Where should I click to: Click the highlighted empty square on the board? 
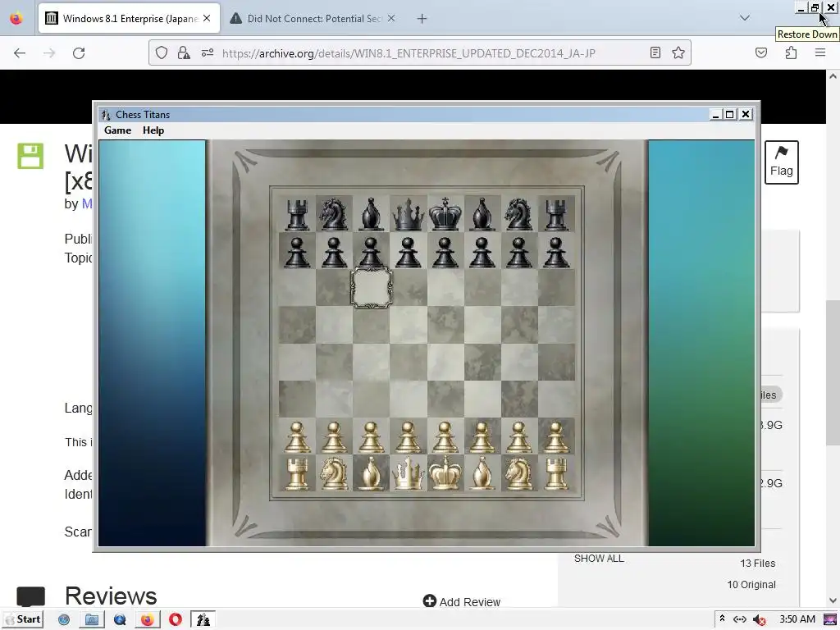click(x=372, y=288)
